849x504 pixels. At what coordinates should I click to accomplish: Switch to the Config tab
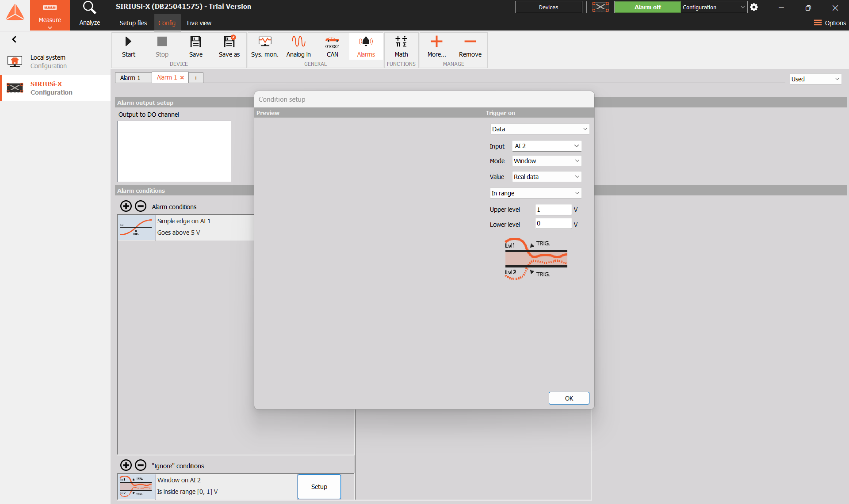point(167,23)
